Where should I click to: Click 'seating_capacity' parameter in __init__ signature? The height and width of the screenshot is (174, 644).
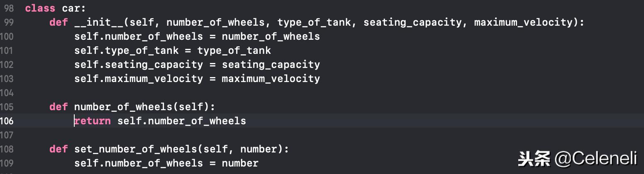pyautogui.click(x=412, y=22)
